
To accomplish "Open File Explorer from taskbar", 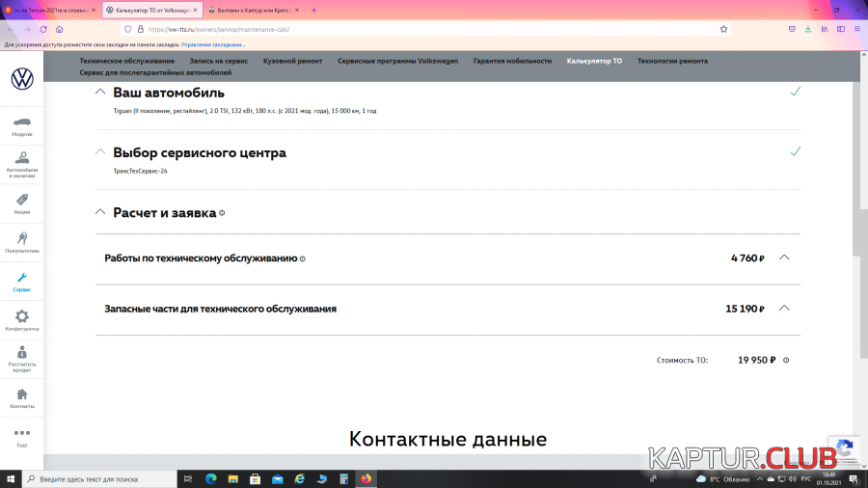I will 233,479.
